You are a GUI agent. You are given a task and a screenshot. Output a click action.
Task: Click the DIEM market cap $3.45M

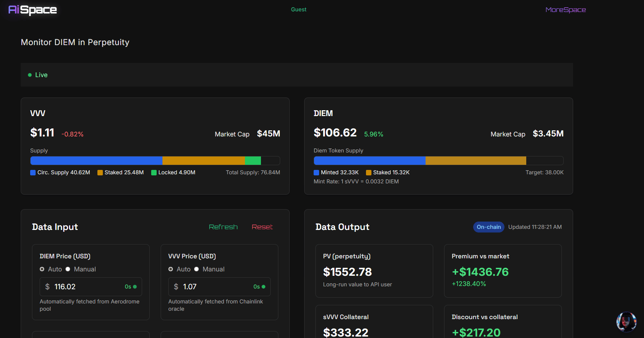[548, 134]
